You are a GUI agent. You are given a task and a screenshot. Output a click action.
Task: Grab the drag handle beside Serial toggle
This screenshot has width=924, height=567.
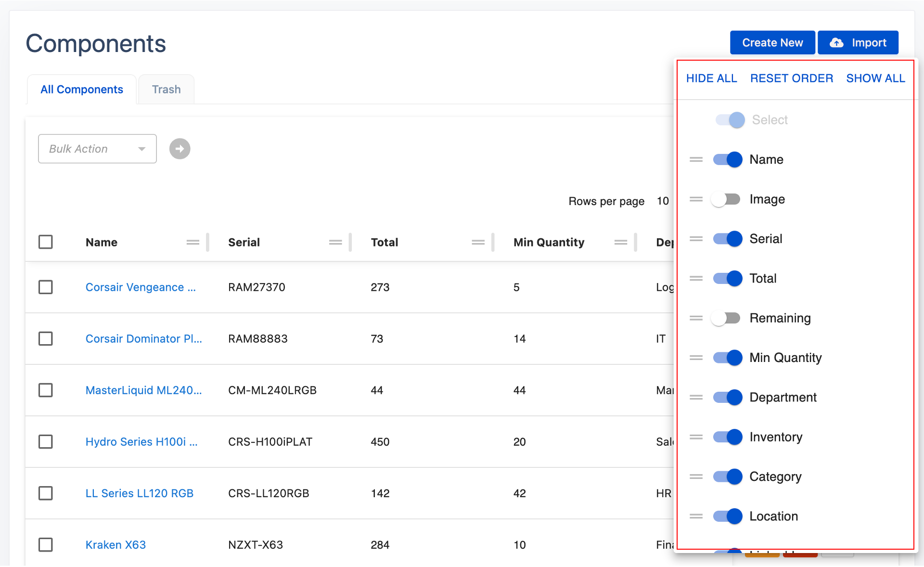click(696, 239)
